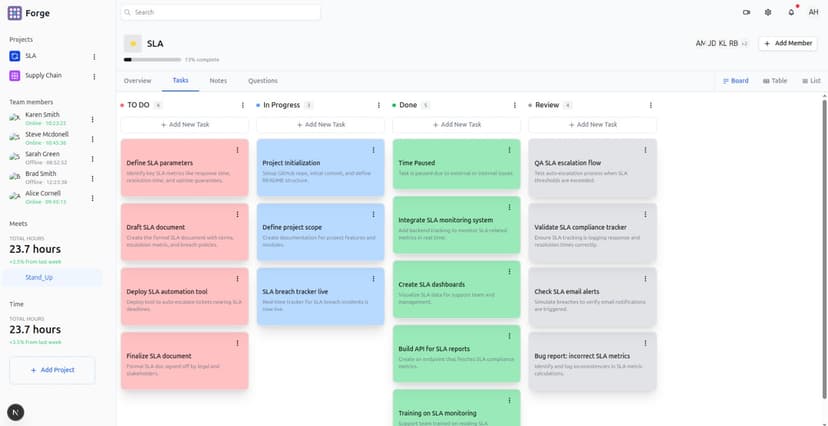Screen dimensions: 828x426
Task: Open three-dot menu for Karen Smith
Action: pos(94,118)
